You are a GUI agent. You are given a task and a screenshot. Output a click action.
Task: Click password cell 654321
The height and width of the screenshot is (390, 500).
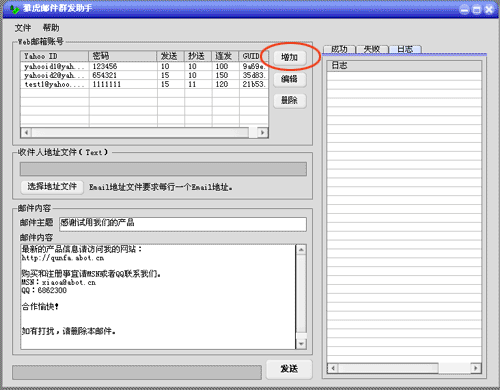click(123, 75)
